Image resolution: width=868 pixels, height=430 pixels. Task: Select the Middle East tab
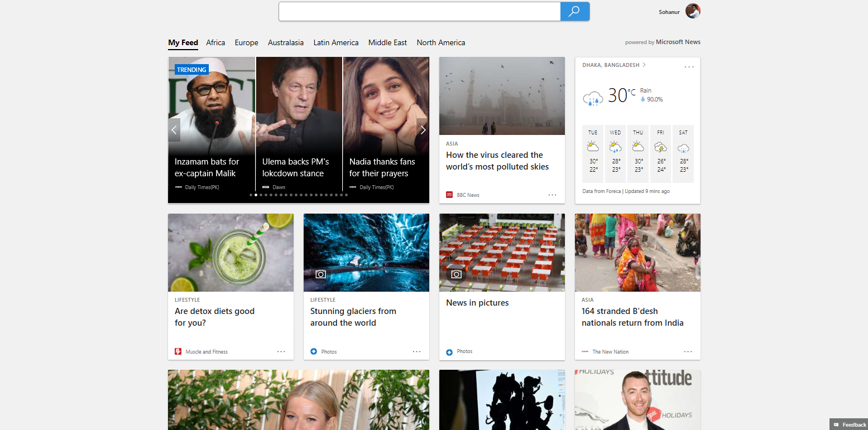click(x=387, y=42)
